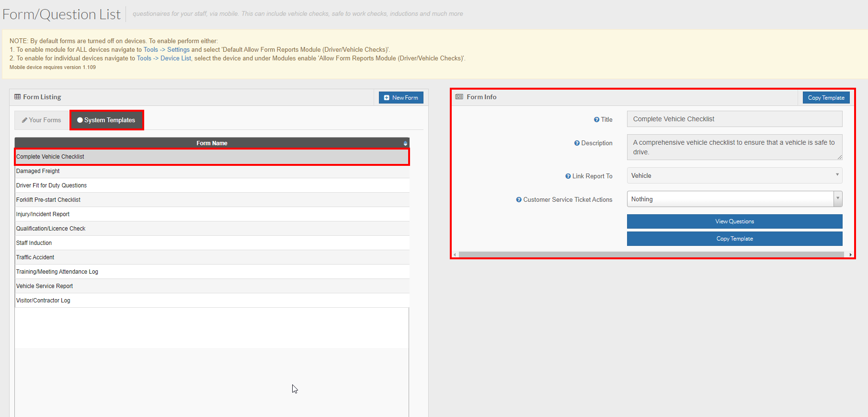Click the Form Name column header
The image size is (868, 417).
click(212, 143)
